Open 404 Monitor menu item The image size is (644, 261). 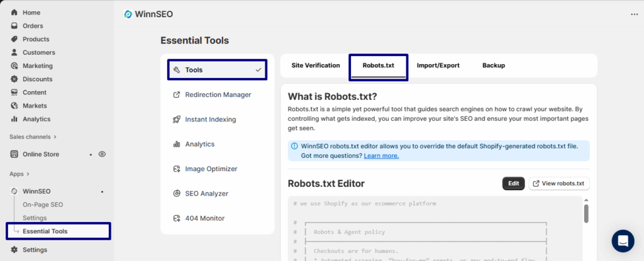coord(217,218)
